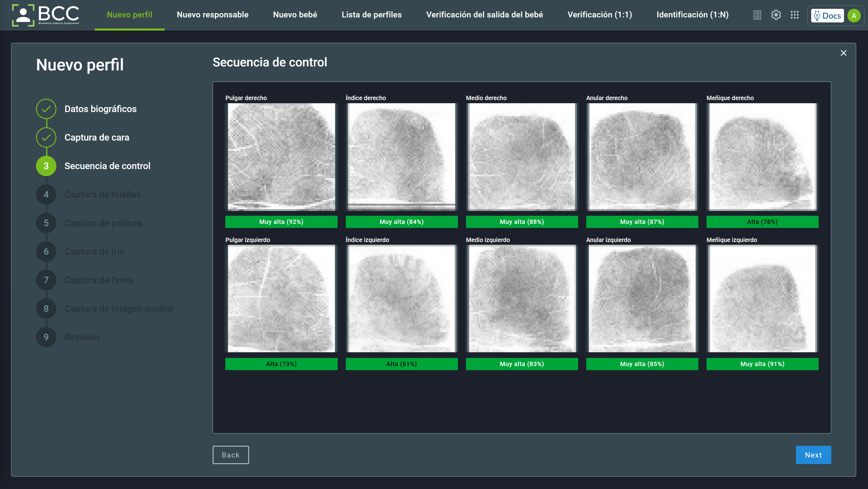Screen dimensions: 868x489
Task: Click the Muy alta (87%) quality bar
Action: (x=642, y=222)
